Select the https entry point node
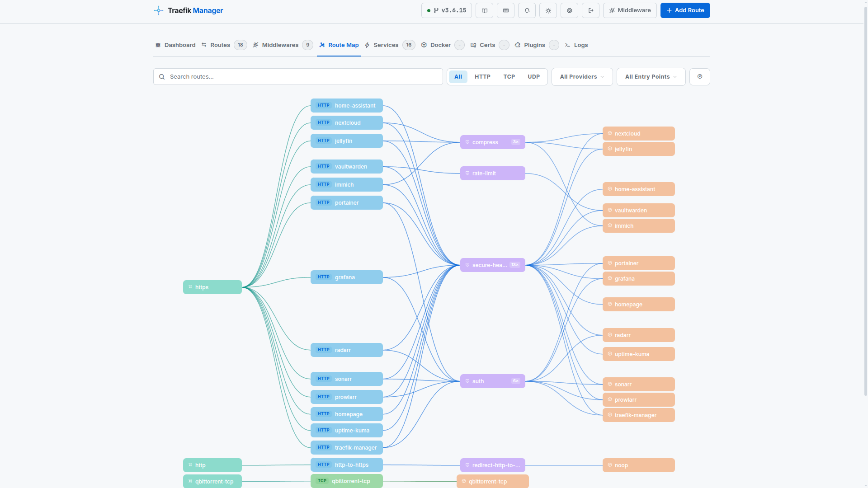 coord(212,287)
